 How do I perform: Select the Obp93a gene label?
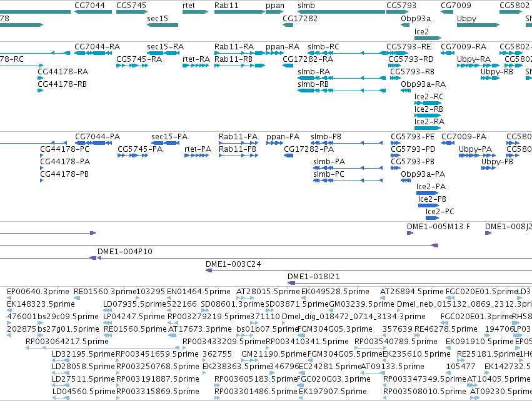click(x=416, y=18)
